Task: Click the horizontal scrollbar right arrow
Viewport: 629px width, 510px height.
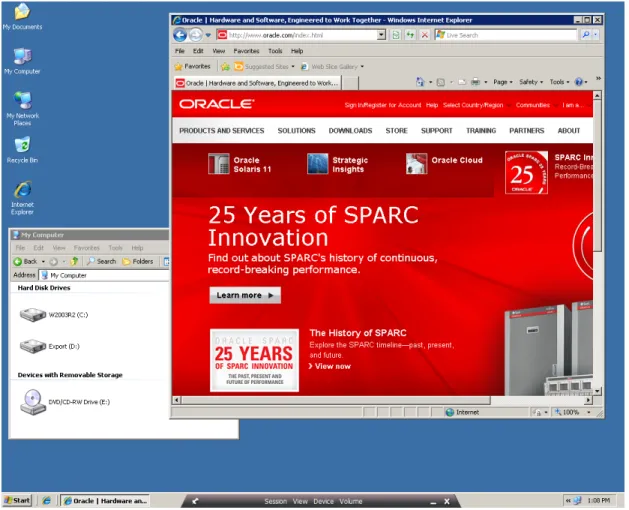Action: [588, 400]
